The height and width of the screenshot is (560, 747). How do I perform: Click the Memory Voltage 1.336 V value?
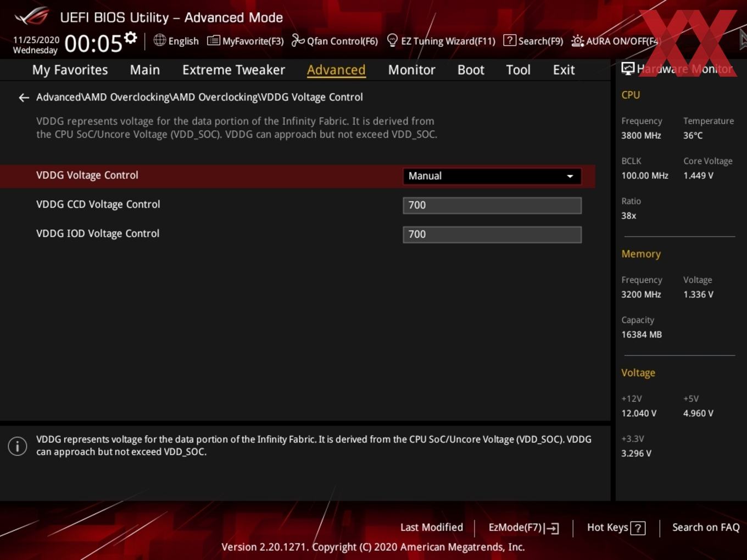pos(698,294)
